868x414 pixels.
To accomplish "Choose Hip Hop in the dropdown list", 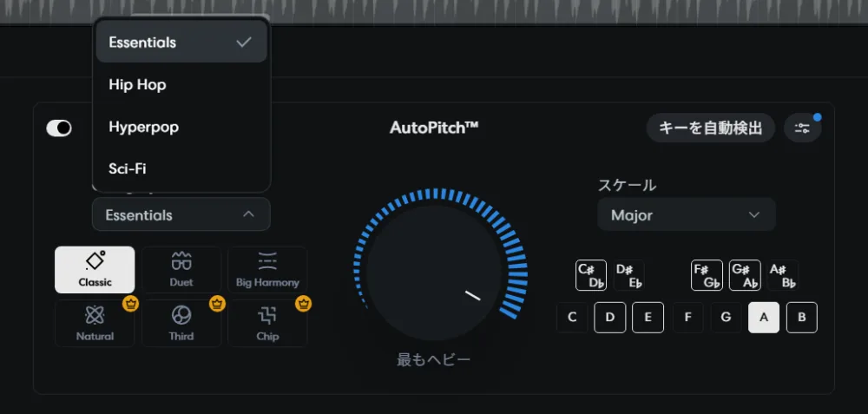I will click(x=181, y=85).
